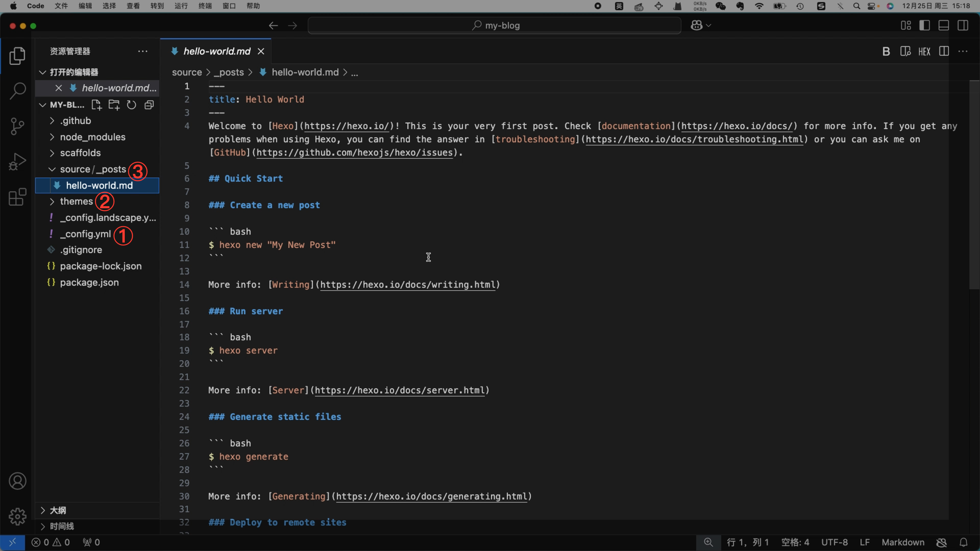Open markdown preview to the side
Viewport: 980px width, 551px height.
905,51
